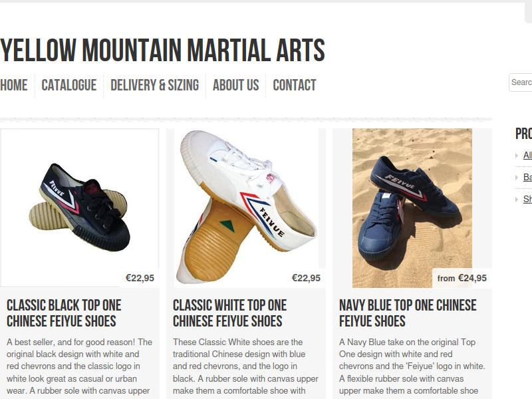
Task: Open Classic White Top One Chinese Feiyue Shoes title
Action: click(x=229, y=313)
